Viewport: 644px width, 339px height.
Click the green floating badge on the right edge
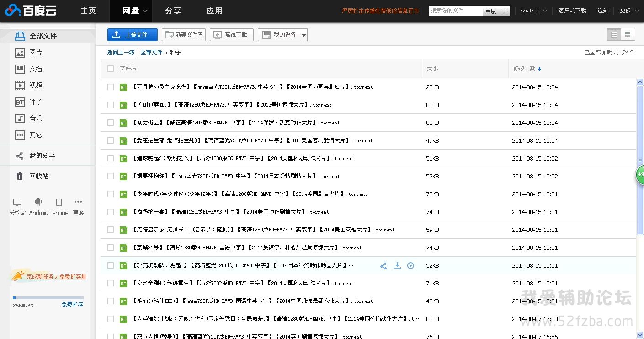click(640, 175)
